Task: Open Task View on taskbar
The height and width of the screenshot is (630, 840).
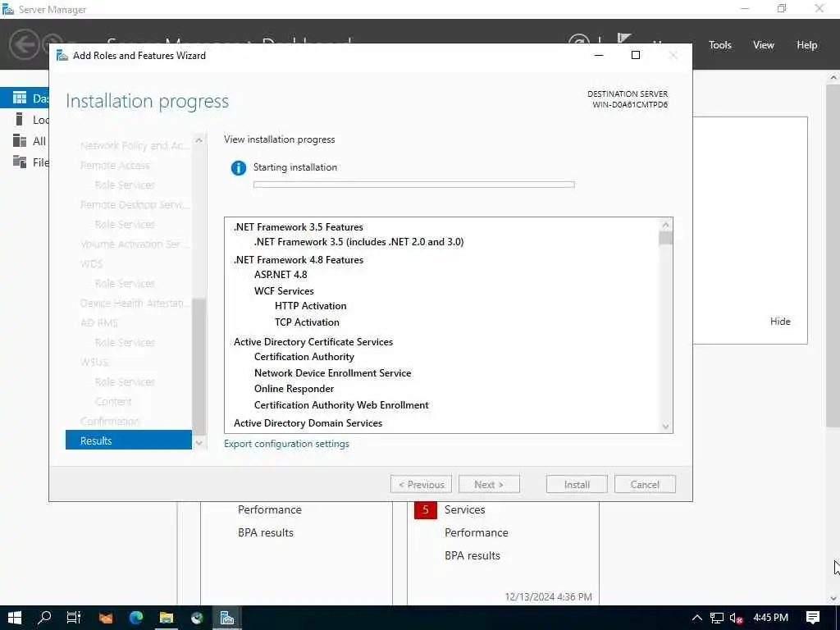Action: click(74, 618)
